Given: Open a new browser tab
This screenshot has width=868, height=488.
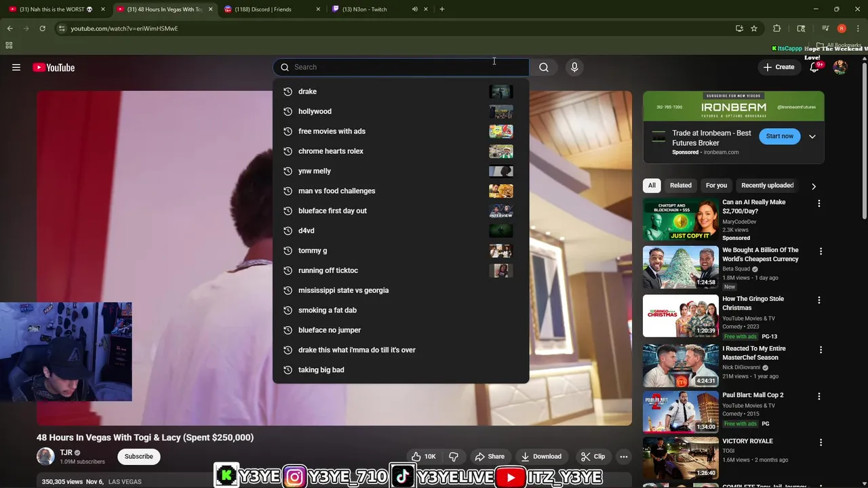Looking at the screenshot, I should click(x=441, y=9).
